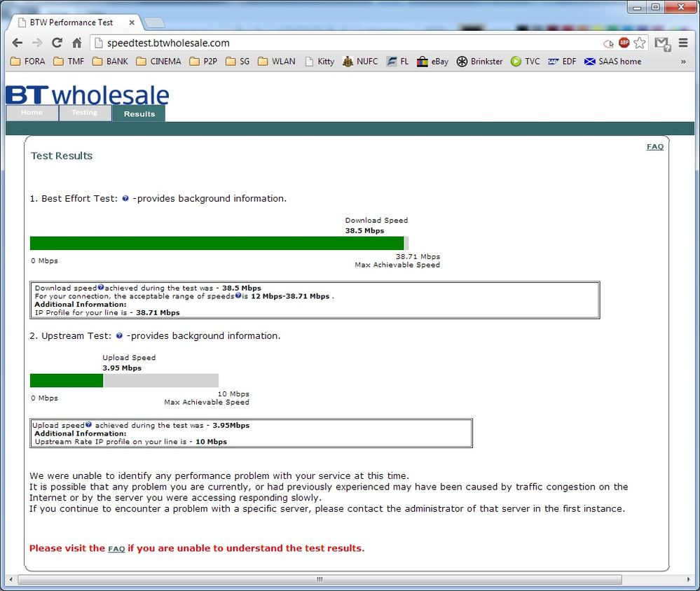Click the 'Test Results' heading
This screenshot has height=591, width=700.
click(x=62, y=155)
